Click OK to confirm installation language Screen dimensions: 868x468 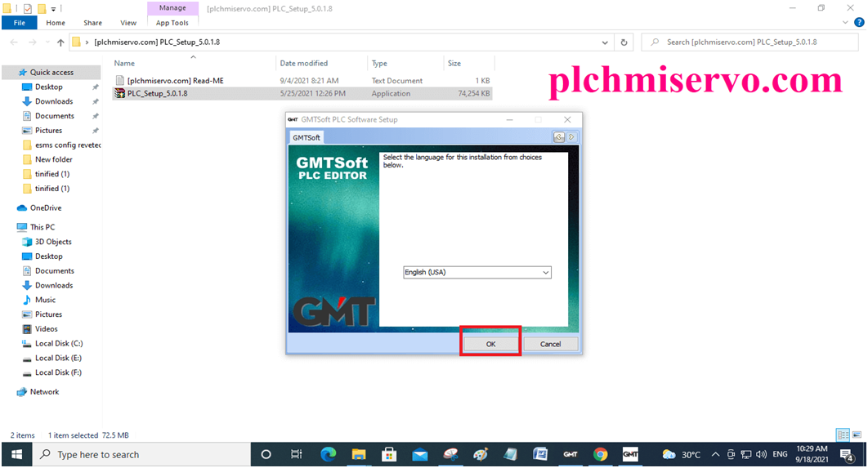click(490, 344)
